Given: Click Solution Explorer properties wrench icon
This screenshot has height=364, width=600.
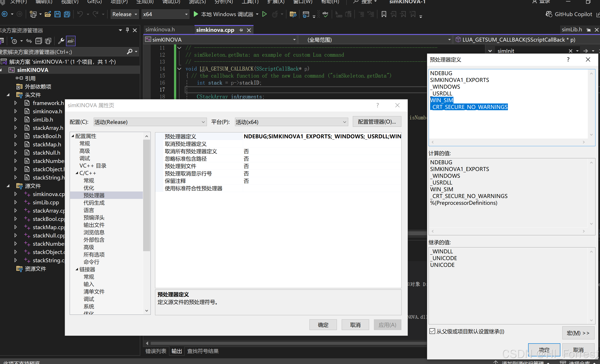Looking at the screenshot, I should 61,41.
